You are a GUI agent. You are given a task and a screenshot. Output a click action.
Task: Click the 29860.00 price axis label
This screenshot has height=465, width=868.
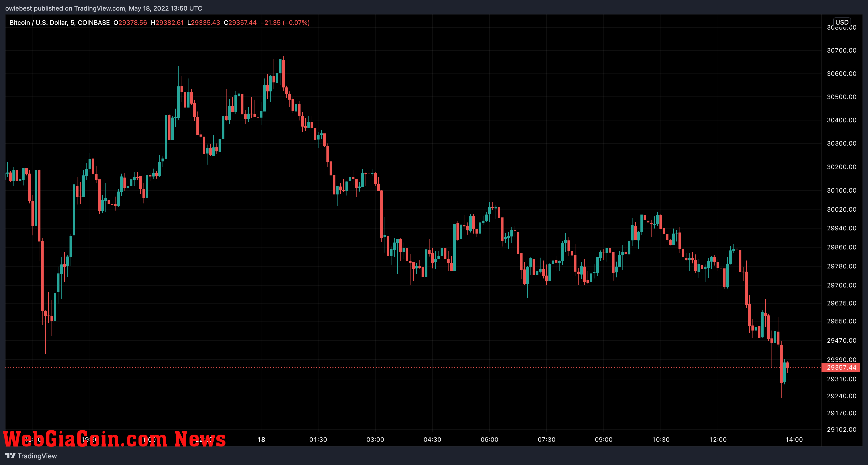point(841,247)
